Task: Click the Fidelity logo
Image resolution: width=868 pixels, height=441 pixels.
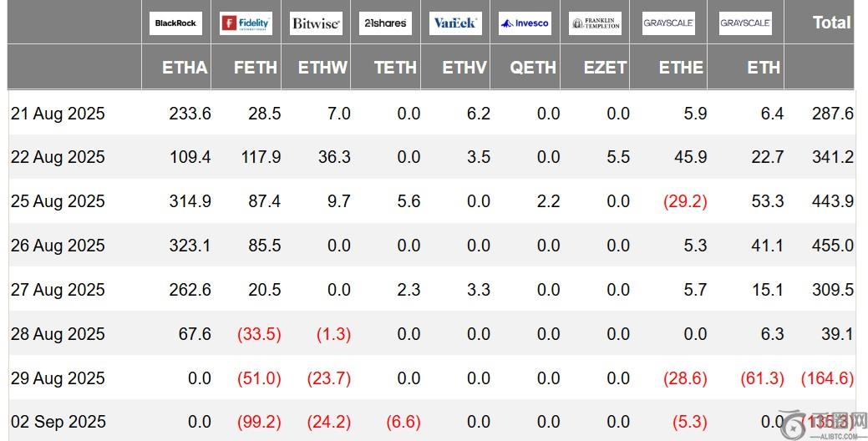Action: (246, 23)
